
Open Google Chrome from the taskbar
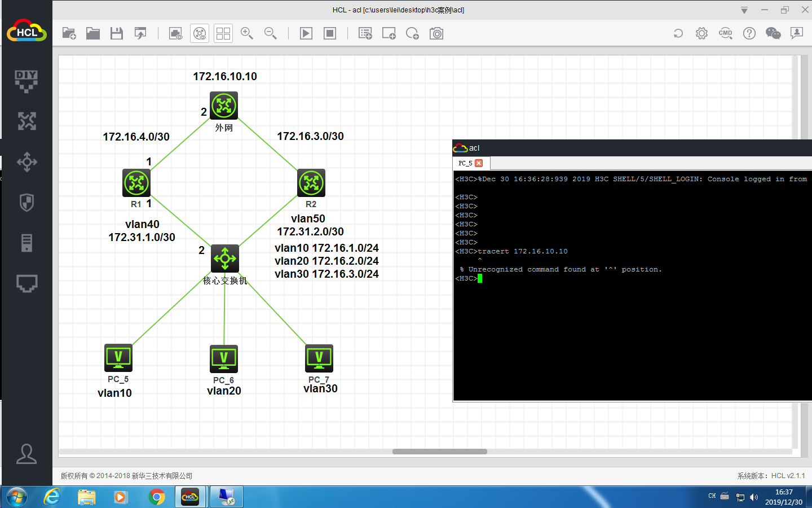coord(157,497)
